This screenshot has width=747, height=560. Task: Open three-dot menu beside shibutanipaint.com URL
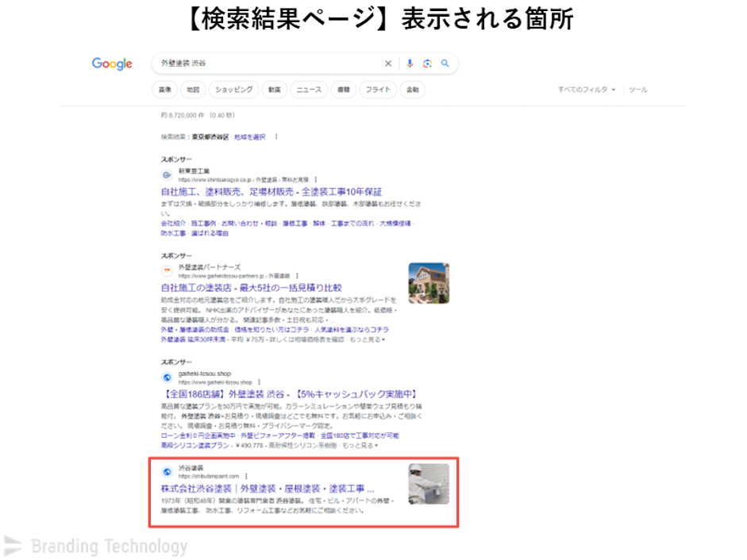[x=246, y=476]
